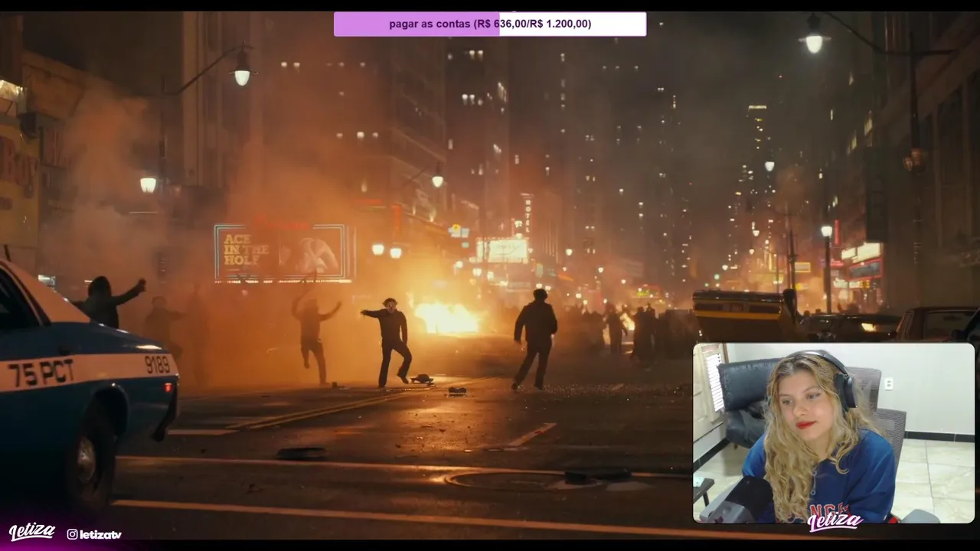Click the 'letizatv' handle text
Viewport: 980px width, 551px height.
[x=100, y=534]
